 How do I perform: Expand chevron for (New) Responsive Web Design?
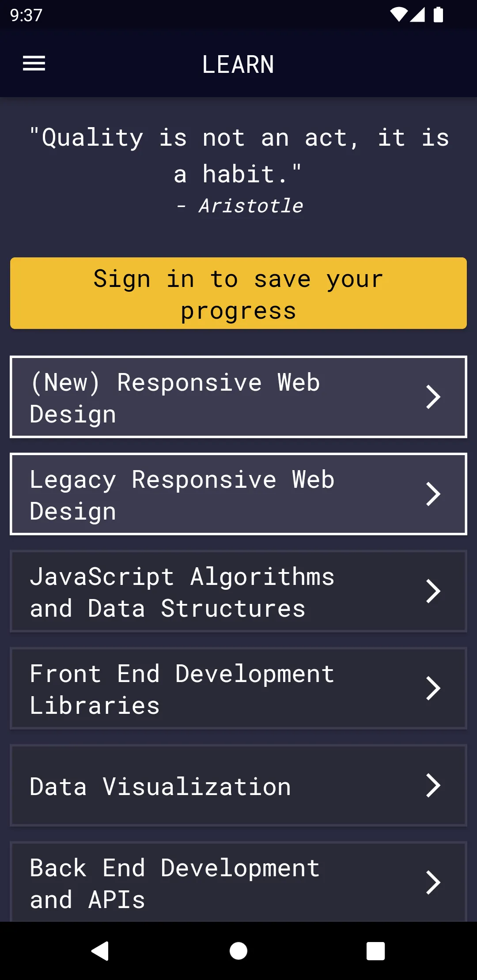(433, 397)
